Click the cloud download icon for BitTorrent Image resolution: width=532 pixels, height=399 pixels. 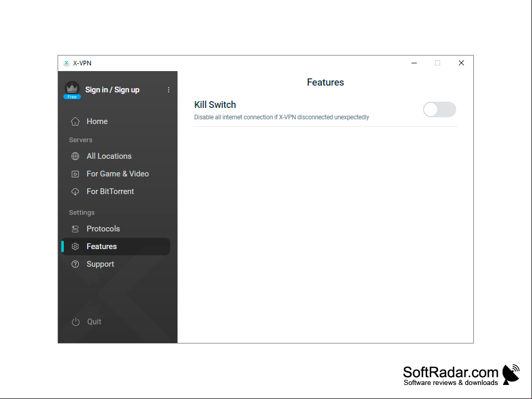pyautogui.click(x=75, y=191)
